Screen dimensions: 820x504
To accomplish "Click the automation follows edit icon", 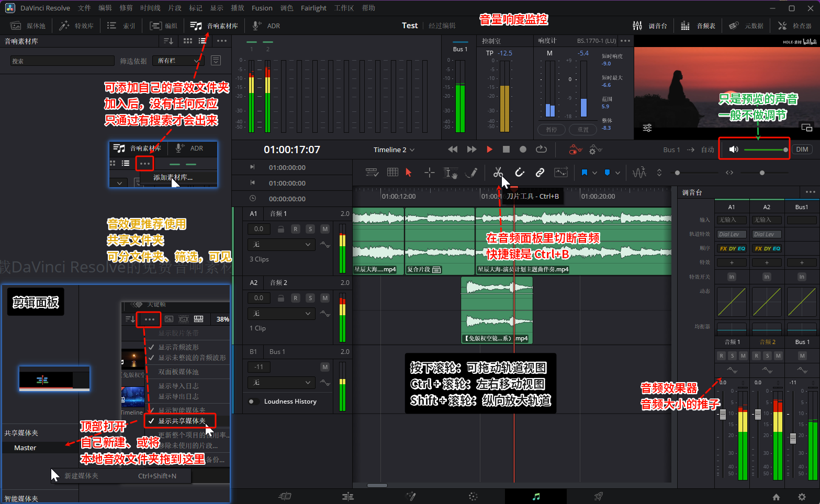I will click(x=560, y=173).
